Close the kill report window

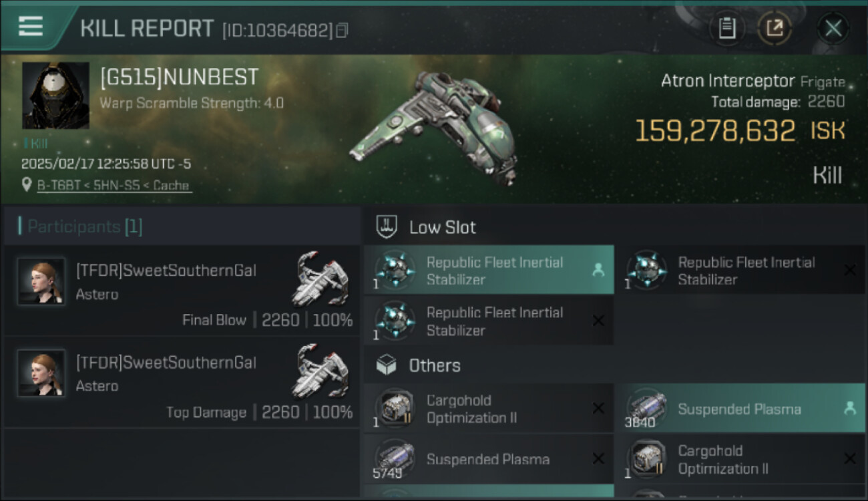[833, 28]
